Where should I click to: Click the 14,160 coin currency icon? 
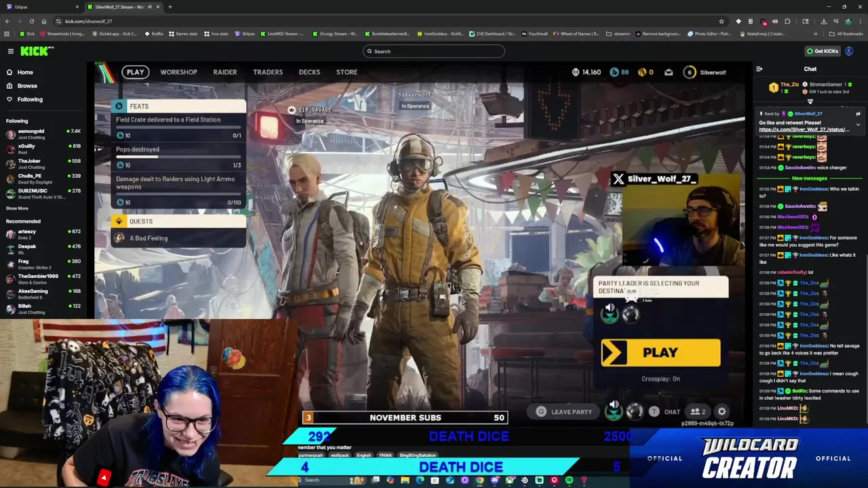(576, 73)
